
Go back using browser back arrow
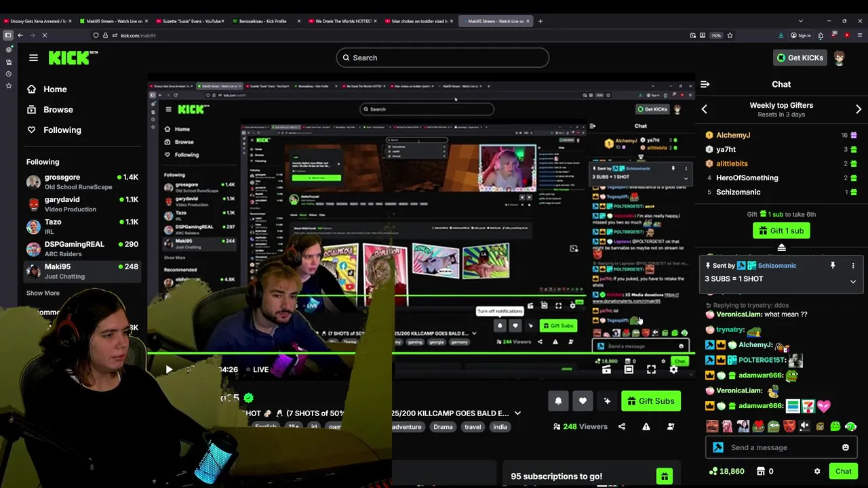(x=20, y=35)
